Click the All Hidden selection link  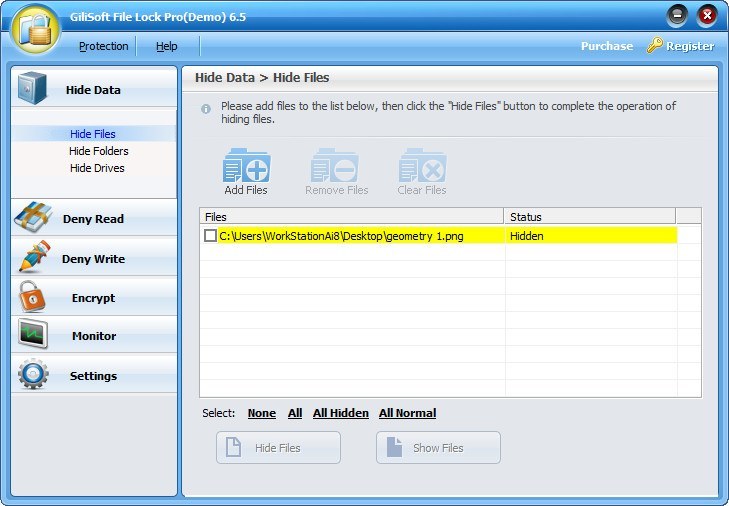point(341,413)
